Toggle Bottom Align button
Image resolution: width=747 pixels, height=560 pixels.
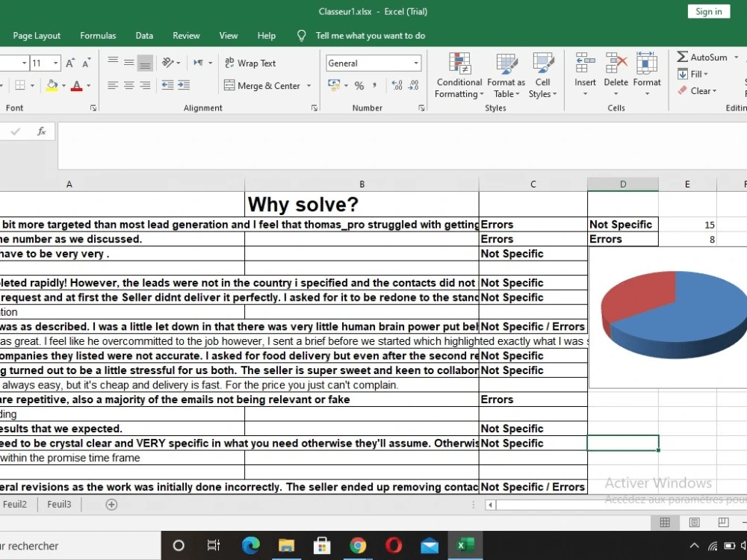click(145, 63)
